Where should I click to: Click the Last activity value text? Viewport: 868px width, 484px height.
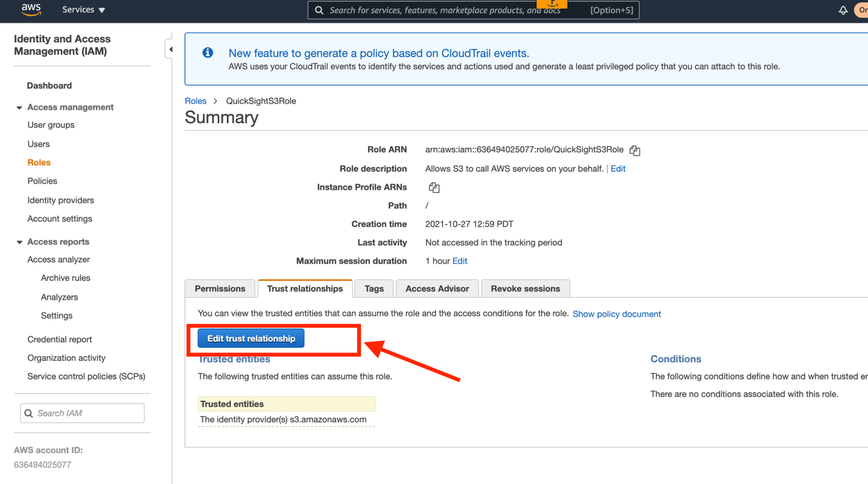pyautogui.click(x=494, y=243)
